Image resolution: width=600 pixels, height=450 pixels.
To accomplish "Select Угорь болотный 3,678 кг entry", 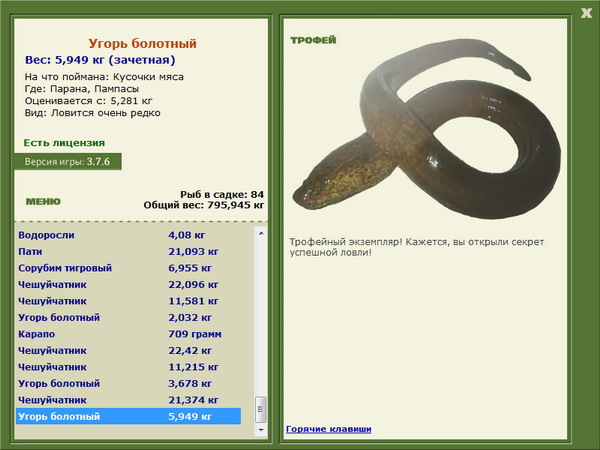I will [129, 383].
